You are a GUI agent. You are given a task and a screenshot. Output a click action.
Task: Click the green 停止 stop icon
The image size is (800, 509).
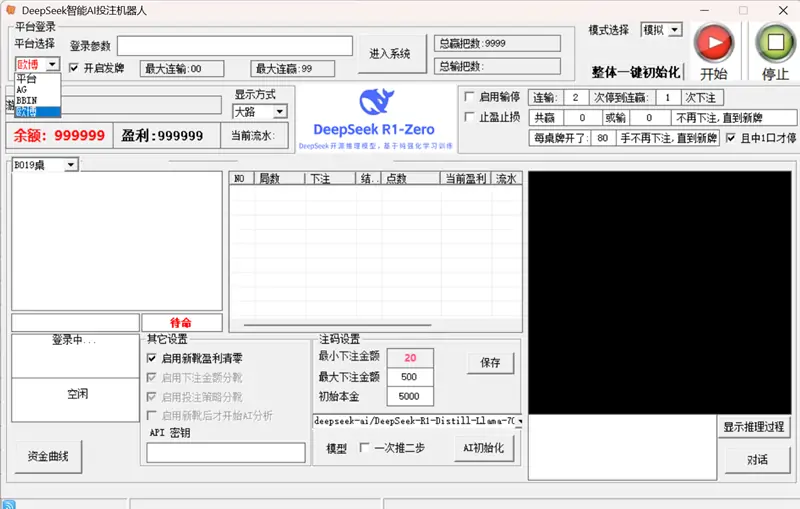coord(775,42)
